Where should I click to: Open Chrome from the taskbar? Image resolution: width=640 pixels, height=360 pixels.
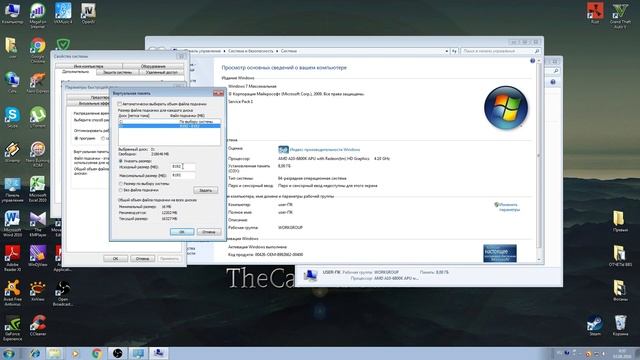(x=97, y=353)
